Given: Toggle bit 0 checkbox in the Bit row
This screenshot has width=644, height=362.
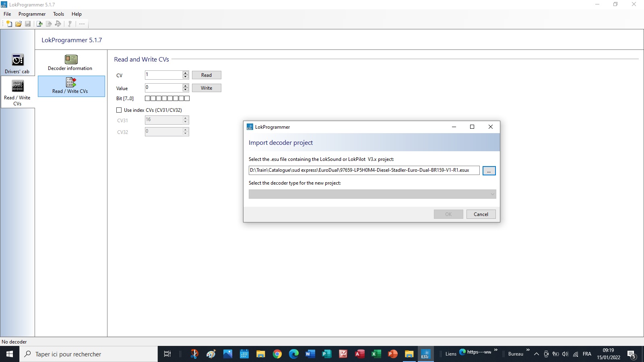Looking at the screenshot, I should click(x=187, y=98).
